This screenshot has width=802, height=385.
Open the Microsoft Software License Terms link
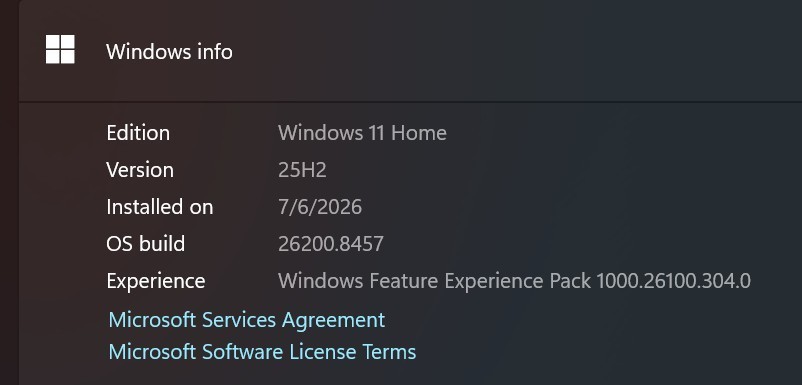[x=262, y=352]
